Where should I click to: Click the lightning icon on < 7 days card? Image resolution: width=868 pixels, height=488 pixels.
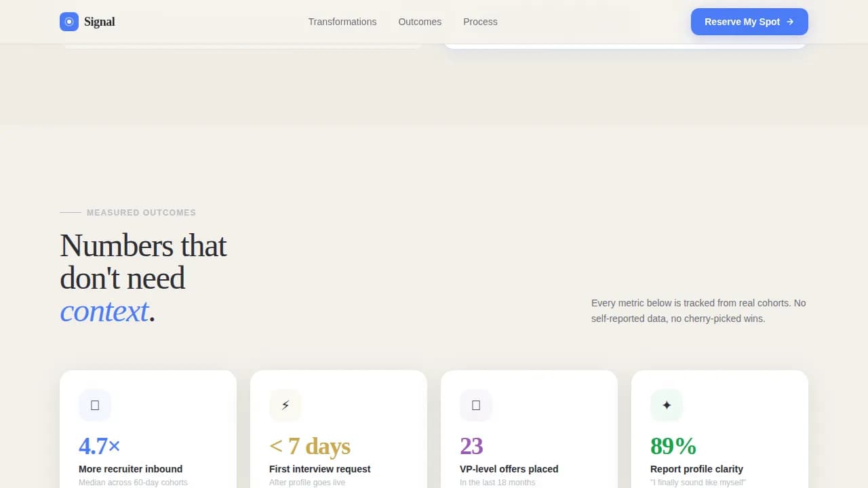pos(285,405)
